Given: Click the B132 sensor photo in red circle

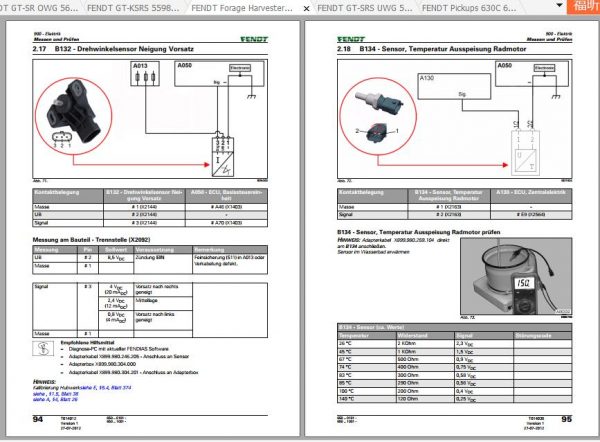Looking at the screenshot, I should coord(73,116).
